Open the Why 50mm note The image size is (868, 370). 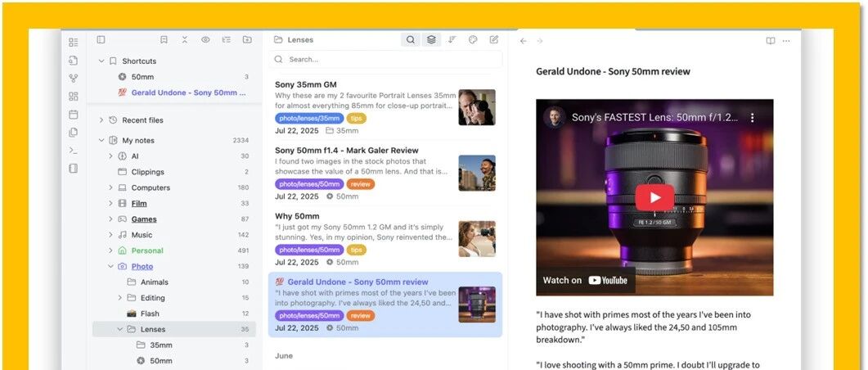coord(297,217)
